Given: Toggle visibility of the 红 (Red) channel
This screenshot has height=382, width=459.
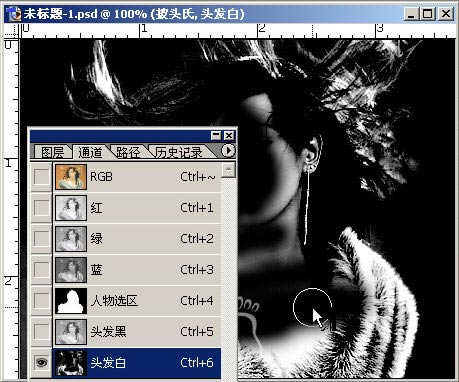Looking at the screenshot, I should coord(41,208).
